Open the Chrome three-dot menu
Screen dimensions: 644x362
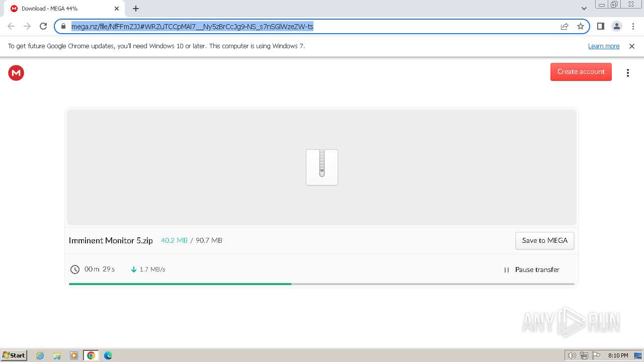[x=633, y=26]
